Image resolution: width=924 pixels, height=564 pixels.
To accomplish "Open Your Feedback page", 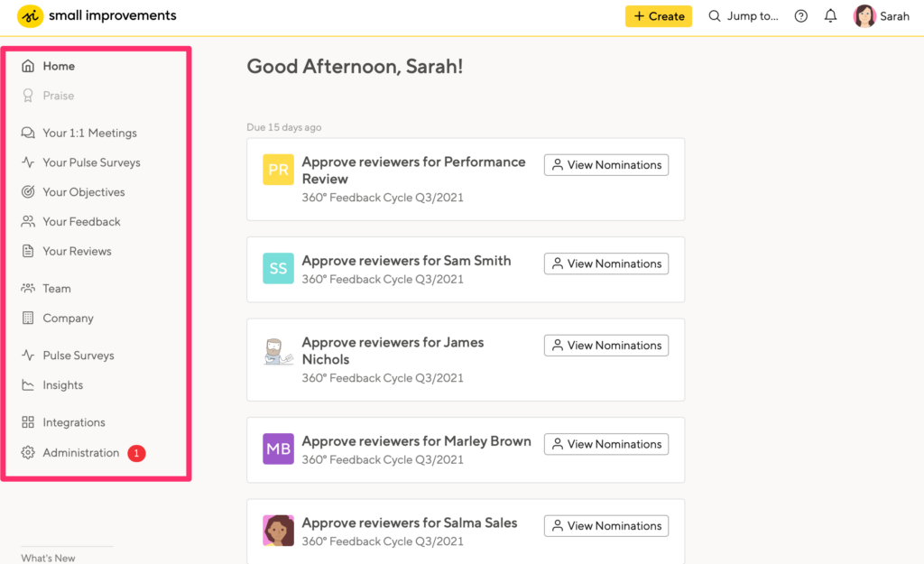I will point(81,222).
